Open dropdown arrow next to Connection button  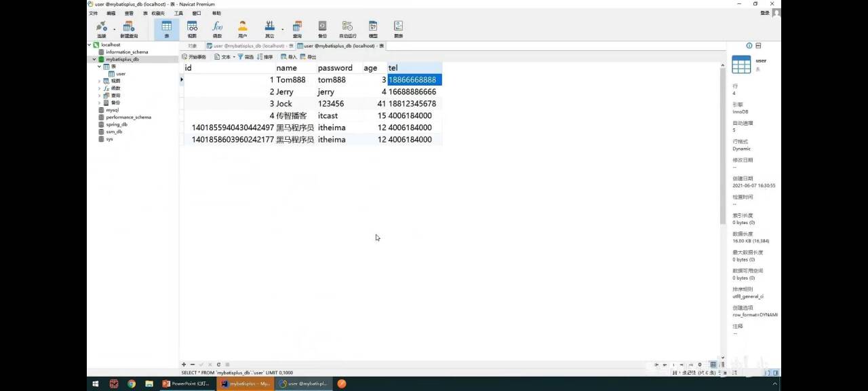(113, 30)
